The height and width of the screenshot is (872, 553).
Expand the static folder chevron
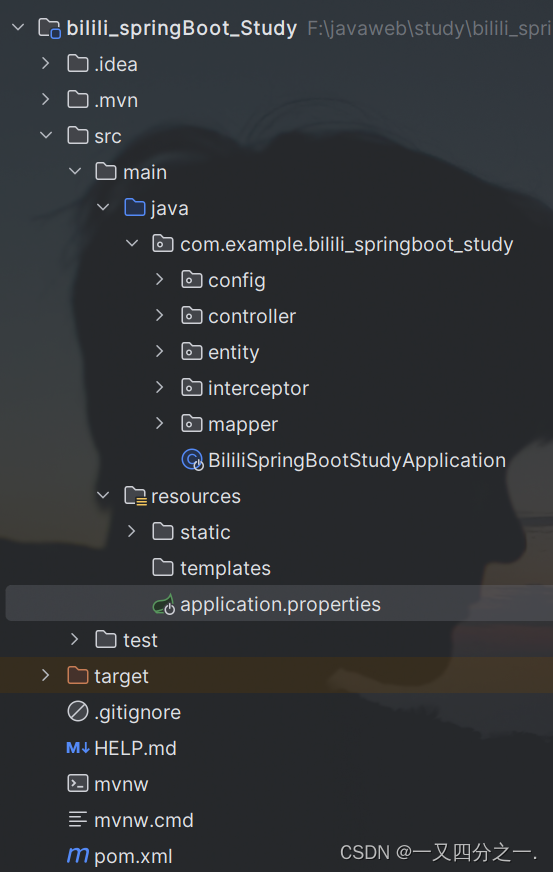[132, 531]
